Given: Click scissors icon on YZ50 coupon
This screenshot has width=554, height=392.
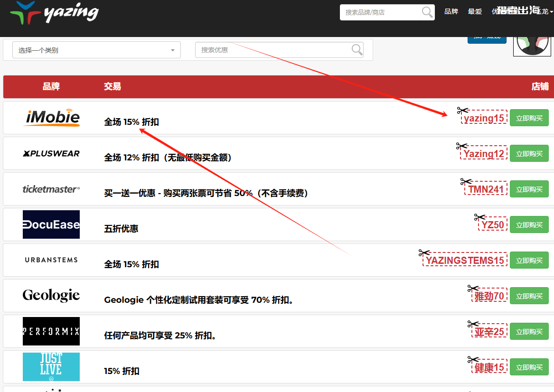Looking at the screenshot, I should pos(480,217).
